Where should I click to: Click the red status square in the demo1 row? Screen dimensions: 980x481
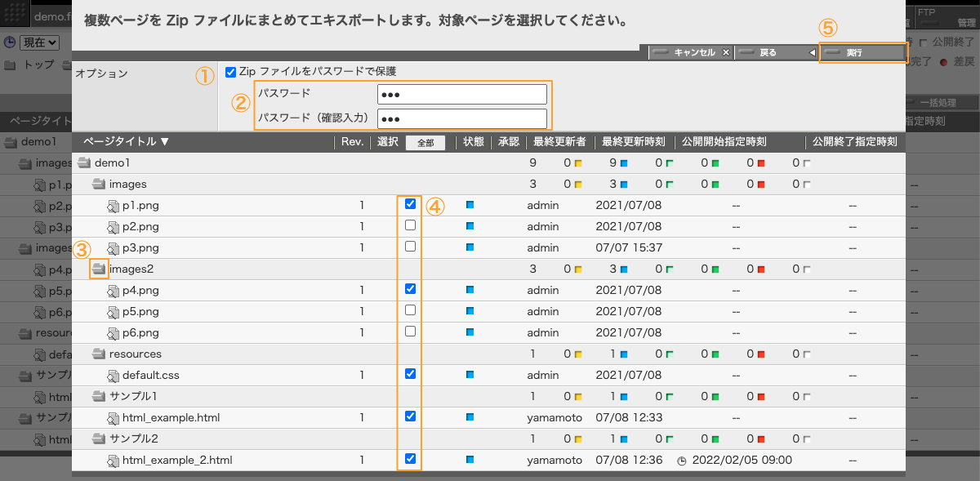point(761,163)
